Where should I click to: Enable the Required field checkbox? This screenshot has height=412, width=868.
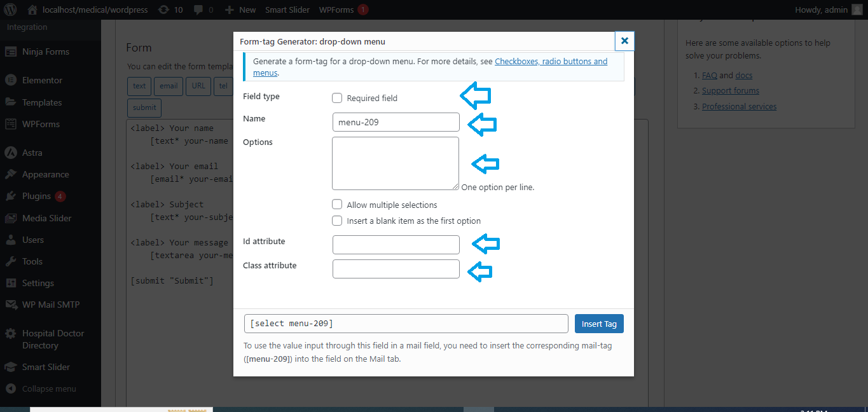(x=337, y=98)
